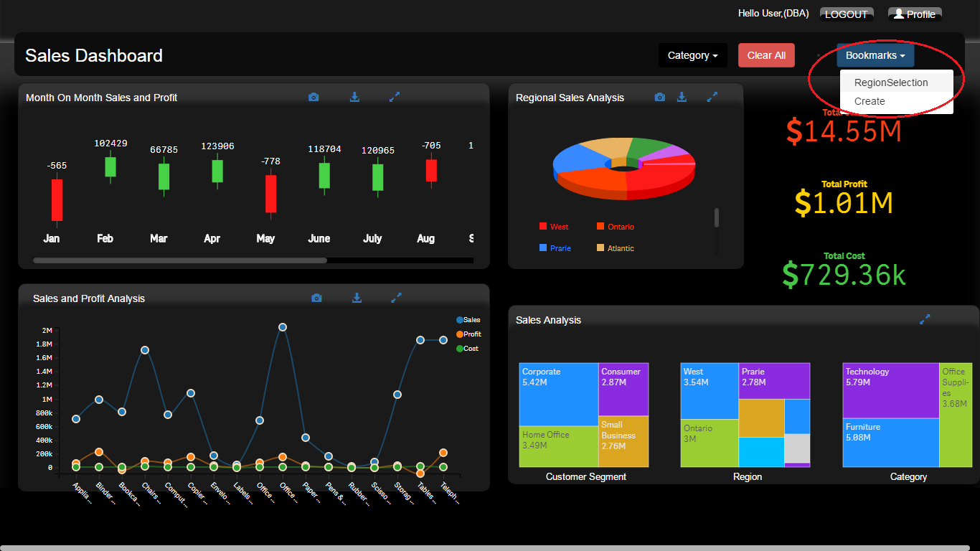The height and width of the screenshot is (551, 980).
Task: Click download icon on Sales and Profit Analysis
Action: coord(357,298)
